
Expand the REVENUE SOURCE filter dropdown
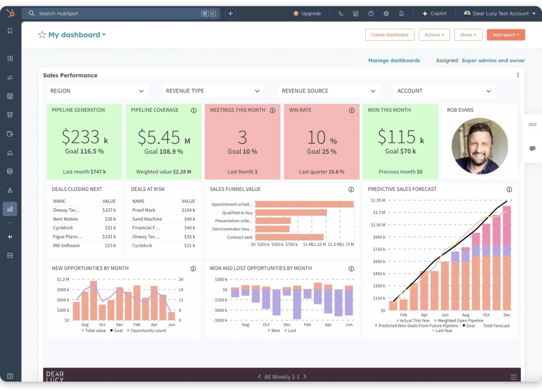329,91
